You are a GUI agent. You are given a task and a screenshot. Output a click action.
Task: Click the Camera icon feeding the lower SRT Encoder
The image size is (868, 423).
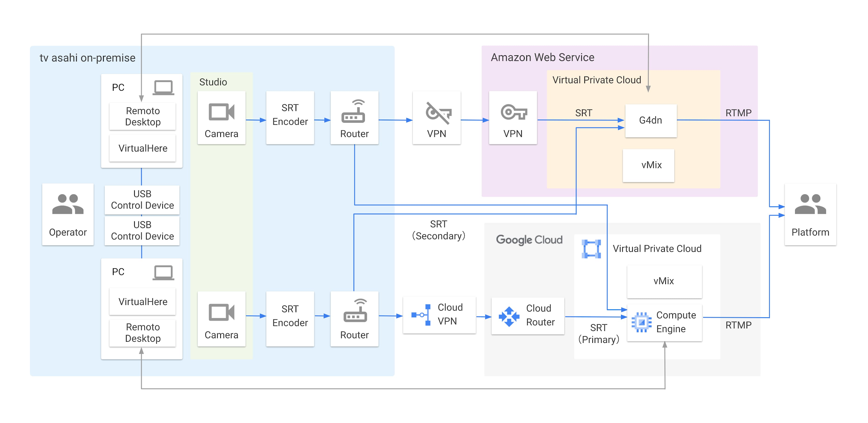221,313
